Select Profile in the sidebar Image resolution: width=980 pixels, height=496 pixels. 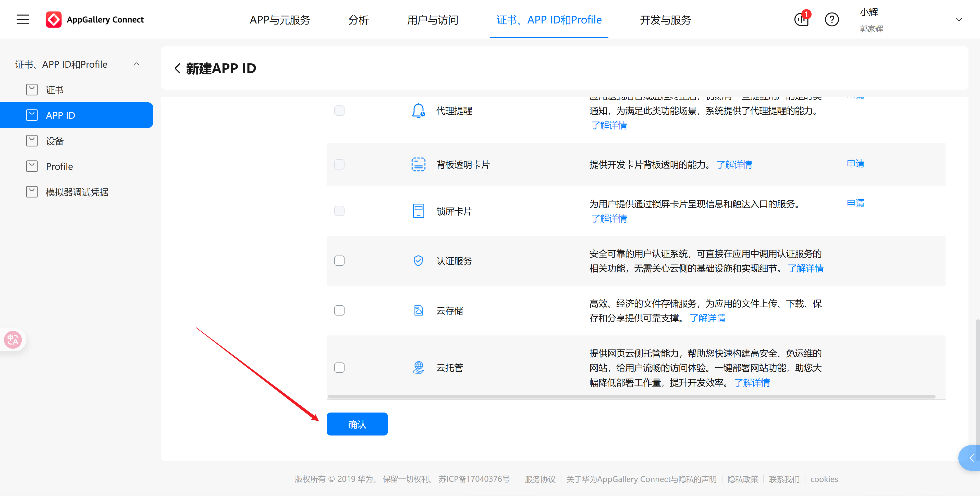pos(59,166)
